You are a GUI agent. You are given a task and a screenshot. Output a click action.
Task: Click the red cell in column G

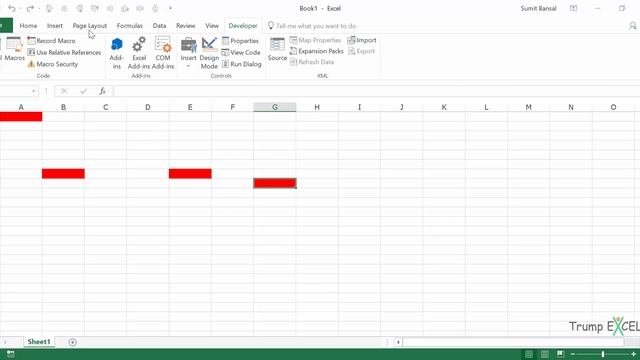pyautogui.click(x=275, y=183)
